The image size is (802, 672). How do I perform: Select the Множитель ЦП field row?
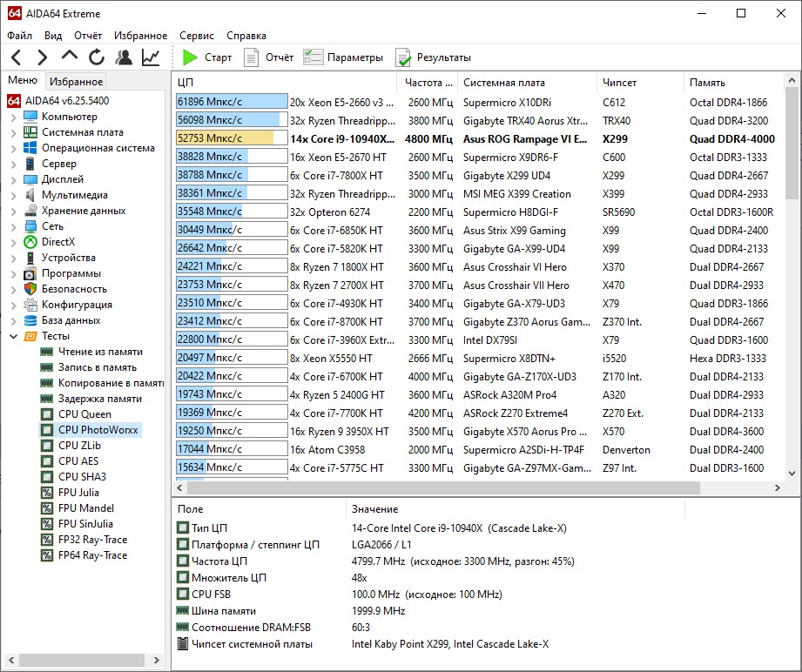coord(428,577)
